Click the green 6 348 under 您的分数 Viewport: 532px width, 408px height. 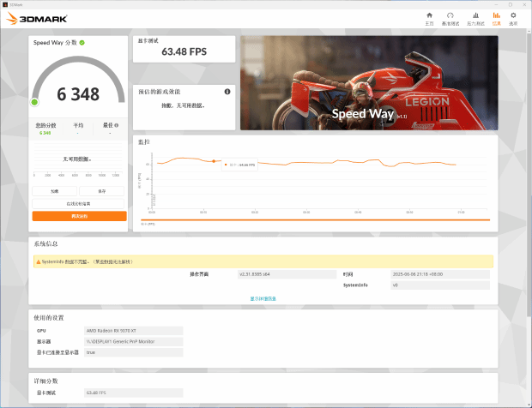point(45,133)
